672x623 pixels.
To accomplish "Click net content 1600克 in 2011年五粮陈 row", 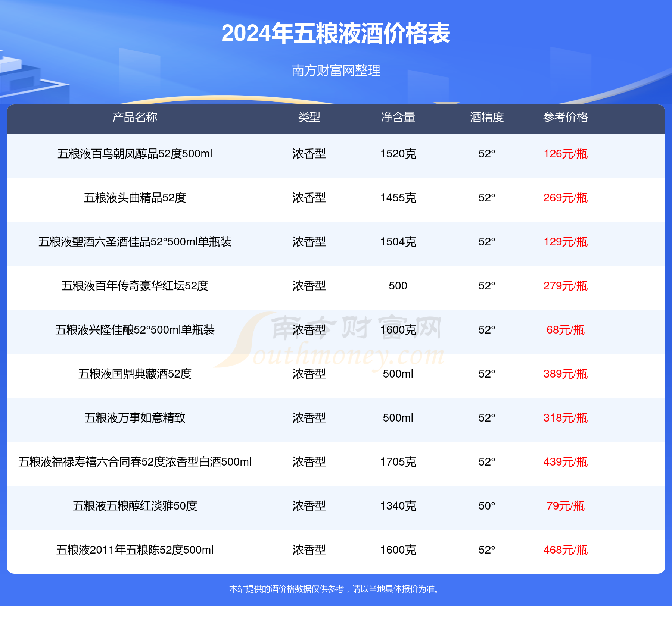I will pos(398,550).
